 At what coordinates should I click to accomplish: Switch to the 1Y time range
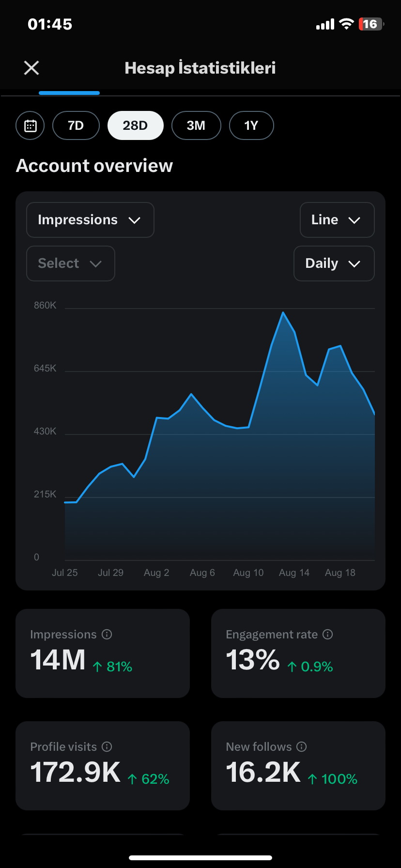point(251,125)
